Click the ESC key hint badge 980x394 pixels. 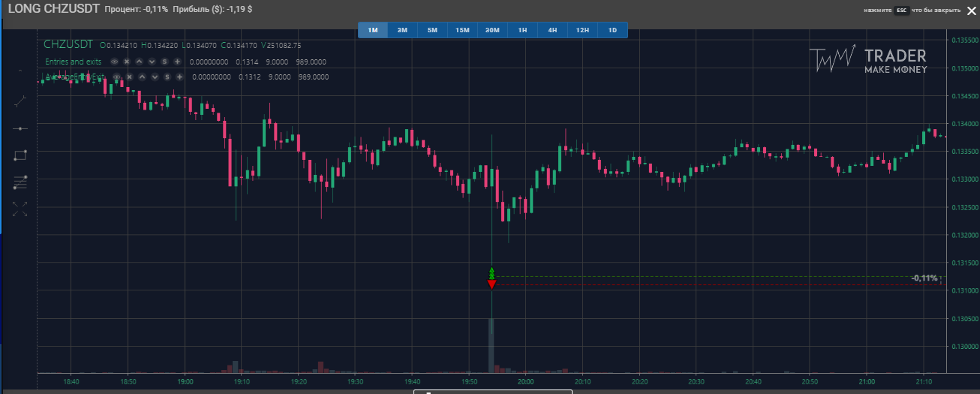click(902, 11)
